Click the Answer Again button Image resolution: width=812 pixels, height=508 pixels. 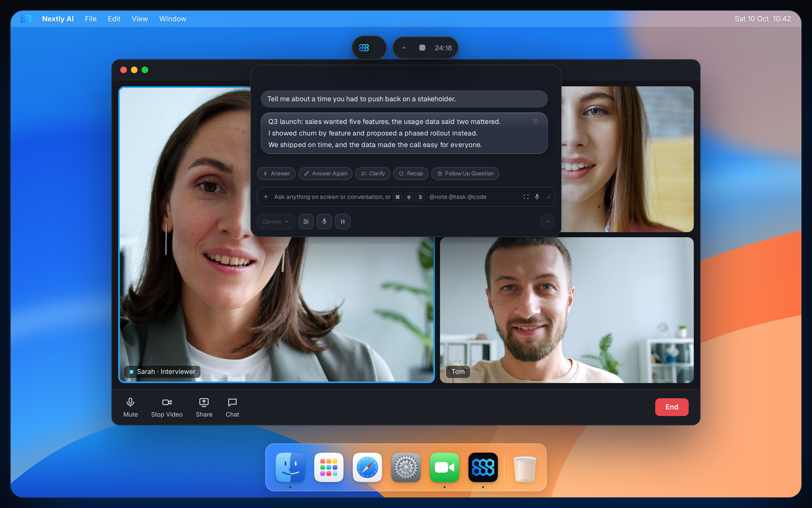coord(325,174)
